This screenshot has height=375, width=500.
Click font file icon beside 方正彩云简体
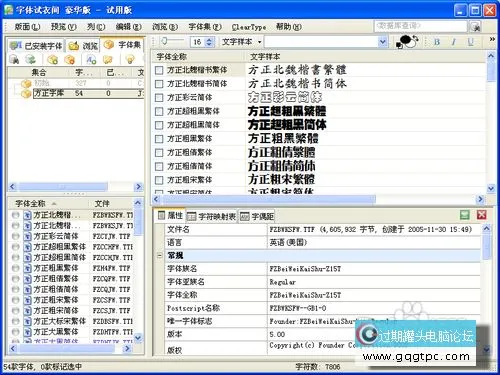(28, 236)
